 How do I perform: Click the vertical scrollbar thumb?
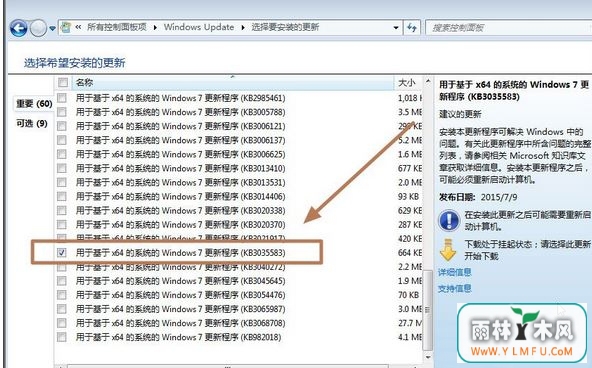click(428, 309)
